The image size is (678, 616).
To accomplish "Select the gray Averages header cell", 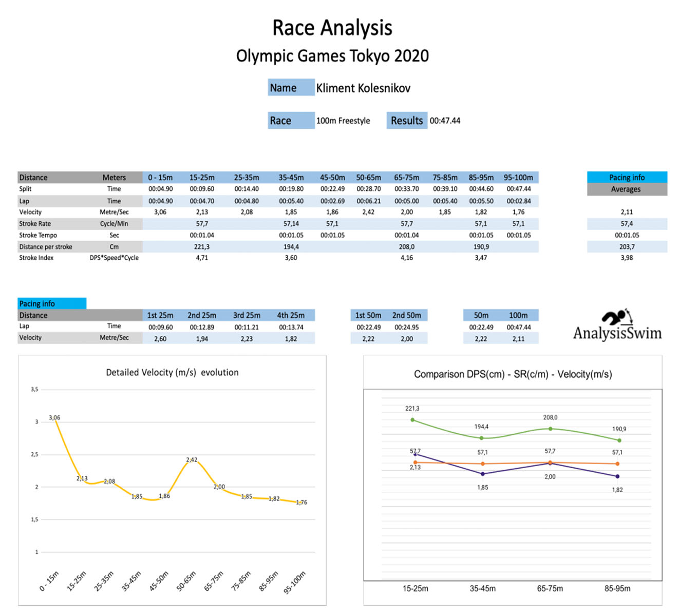I will coord(627,189).
